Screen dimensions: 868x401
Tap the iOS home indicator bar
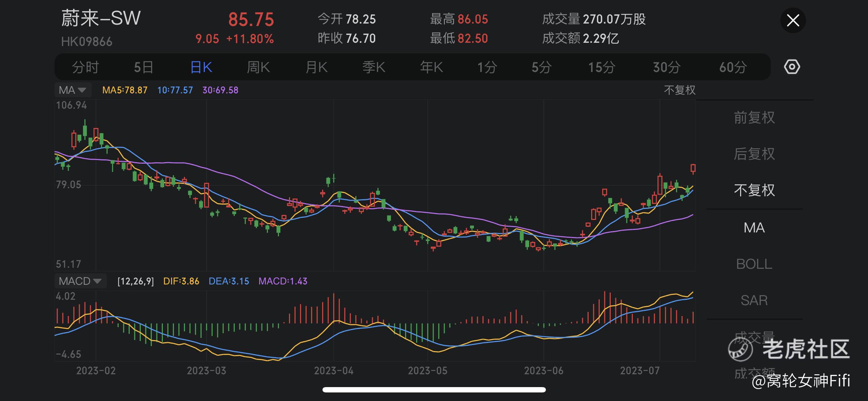click(x=434, y=390)
